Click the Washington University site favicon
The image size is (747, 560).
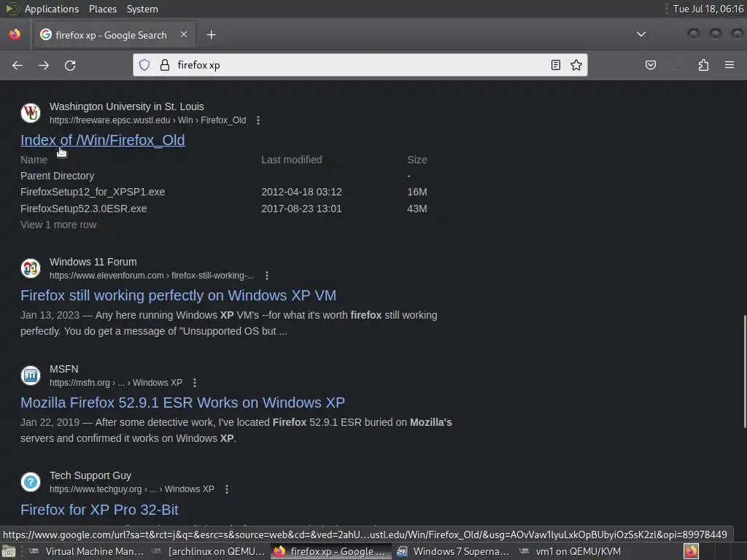[31, 113]
